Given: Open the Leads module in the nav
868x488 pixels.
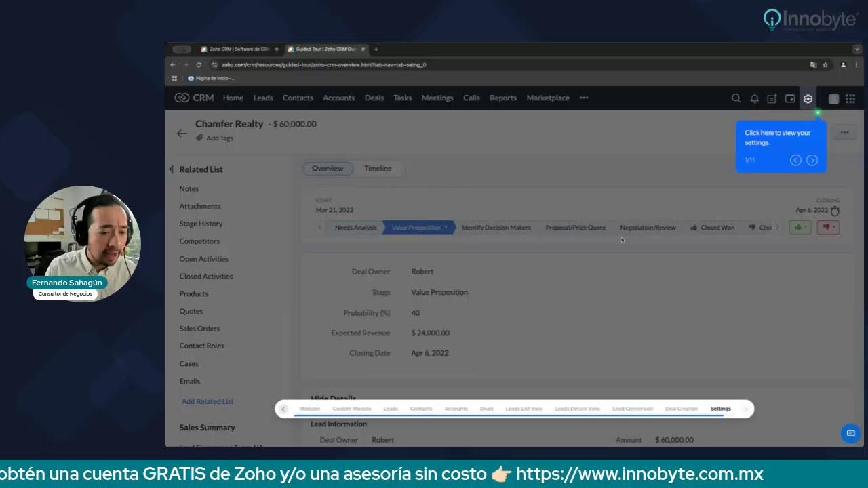Looking at the screenshot, I should 263,98.
